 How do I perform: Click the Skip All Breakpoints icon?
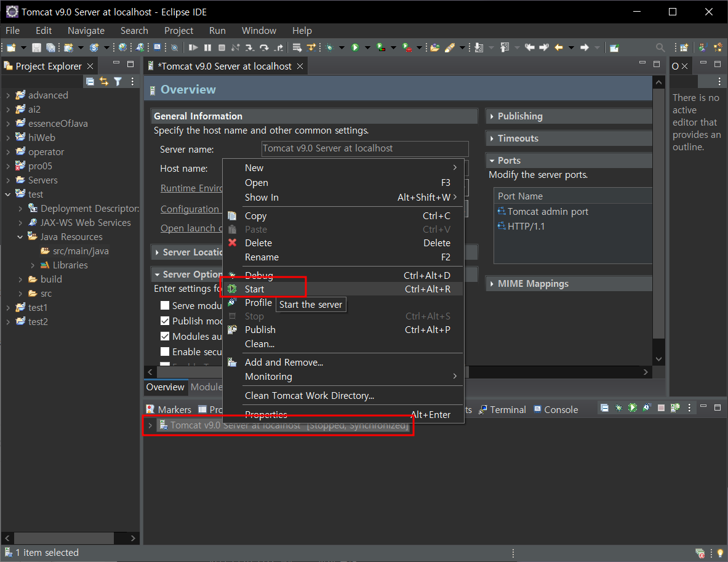(x=175, y=47)
